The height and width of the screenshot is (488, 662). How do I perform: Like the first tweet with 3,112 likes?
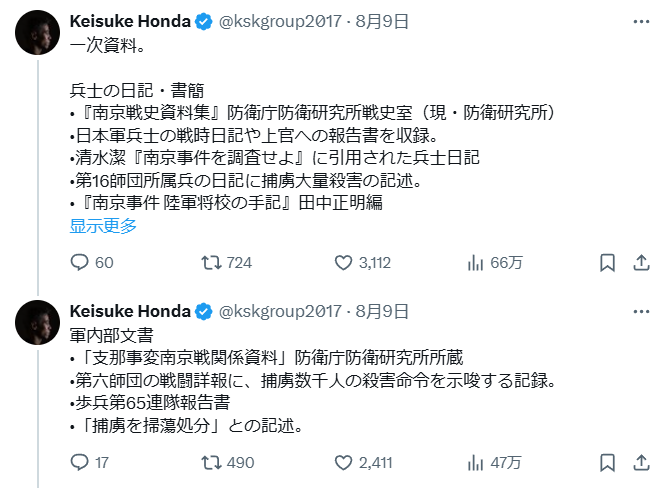pyautogui.click(x=344, y=263)
